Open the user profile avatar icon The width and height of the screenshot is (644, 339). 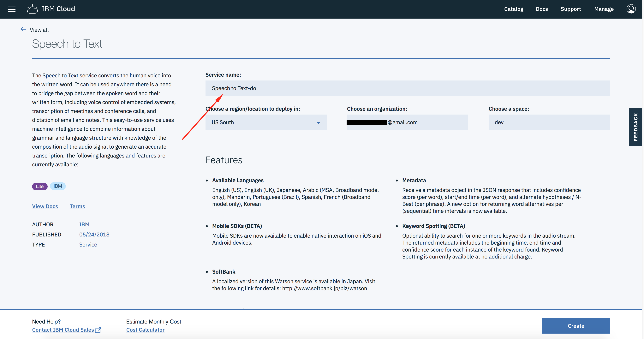click(631, 9)
